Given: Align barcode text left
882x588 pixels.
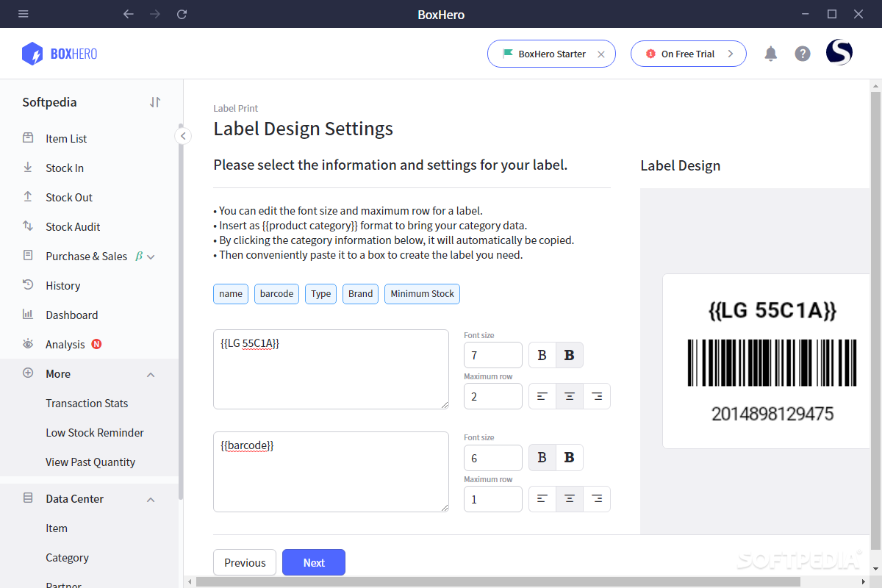Looking at the screenshot, I should coord(542,498).
